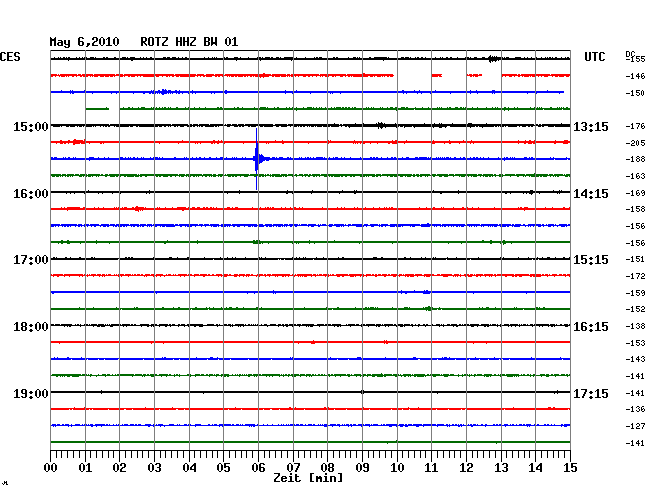The height and width of the screenshot is (494, 650).
Task: Click minute '08' on the bottom axis
Action: (x=327, y=467)
